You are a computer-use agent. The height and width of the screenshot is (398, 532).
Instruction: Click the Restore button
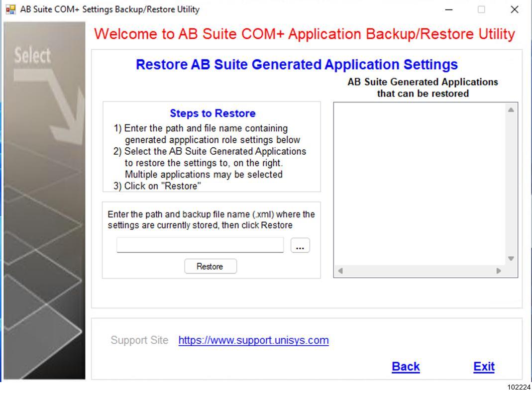[x=211, y=266]
